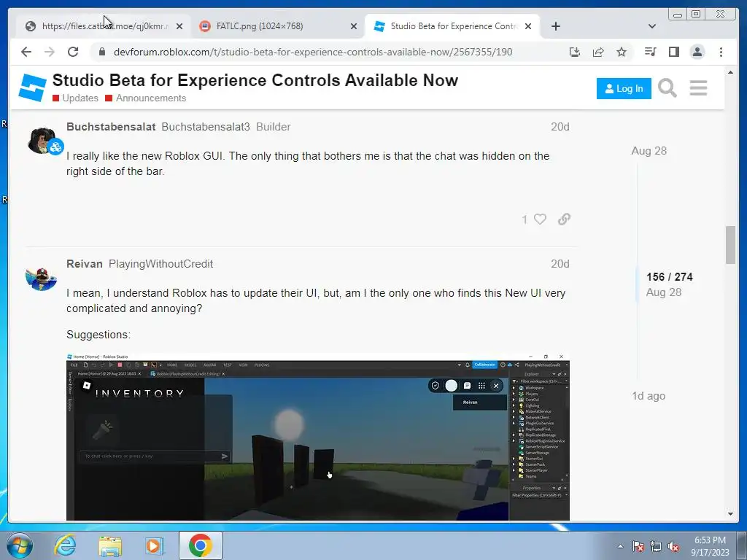Open Buchstabensalat's avatar profile picture

click(x=42, y=140)
